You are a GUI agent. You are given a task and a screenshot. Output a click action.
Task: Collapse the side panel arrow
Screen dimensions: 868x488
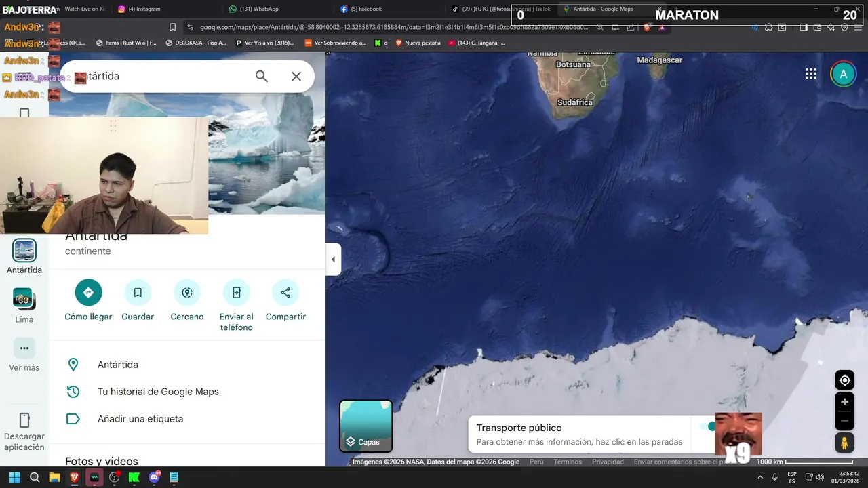[x=333, y=260]
